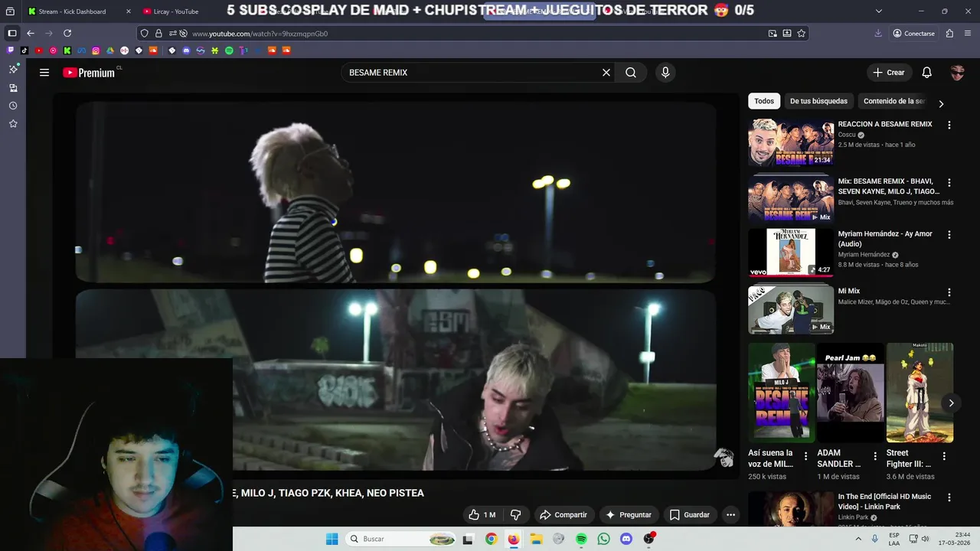Clear the BESAME REMIX search text

(606, 73)
